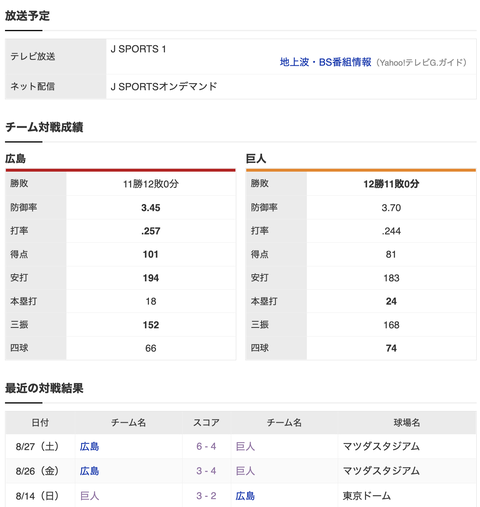Open 巨人 team link in 8/26 row

245,471
